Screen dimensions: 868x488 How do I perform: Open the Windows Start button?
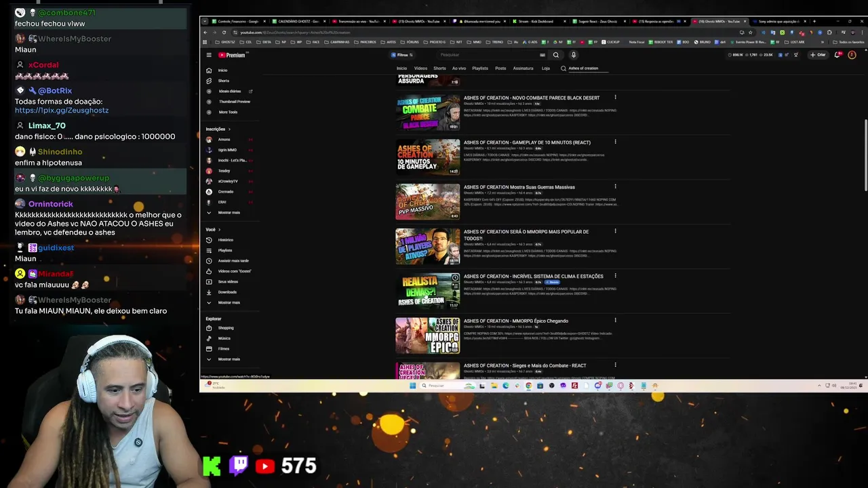click(412, 386)
